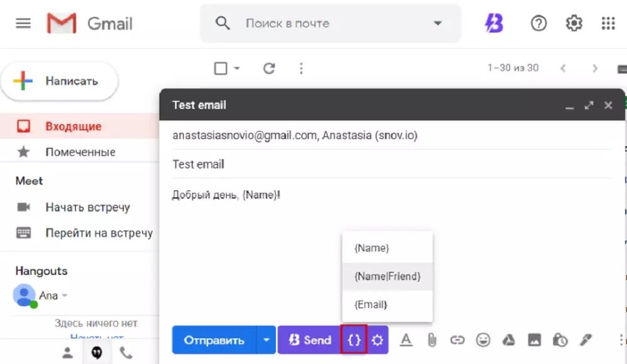
Task: Expand compose window to full screen
Action: 589,105
